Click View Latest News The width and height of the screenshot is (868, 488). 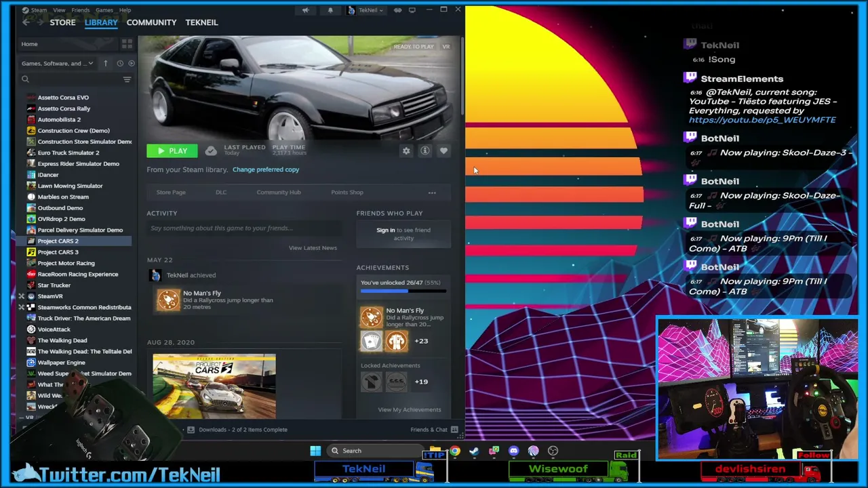click(x=313, y=248)
